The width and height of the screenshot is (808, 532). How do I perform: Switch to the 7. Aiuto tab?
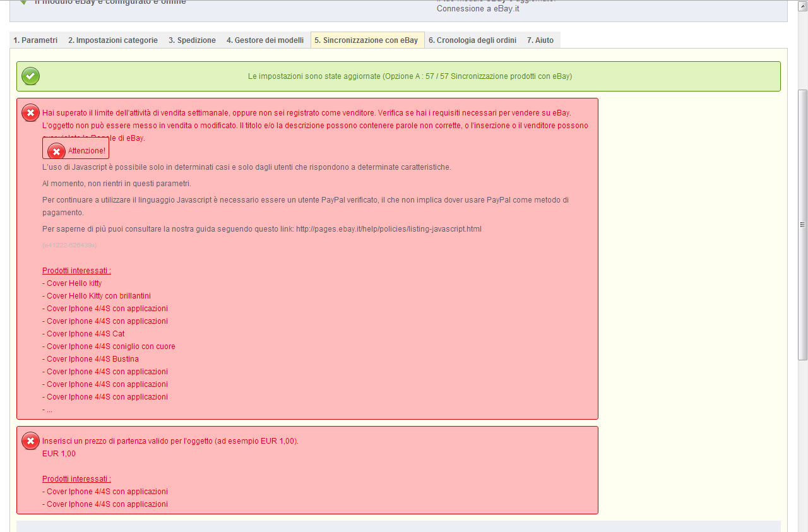(540, 40)
